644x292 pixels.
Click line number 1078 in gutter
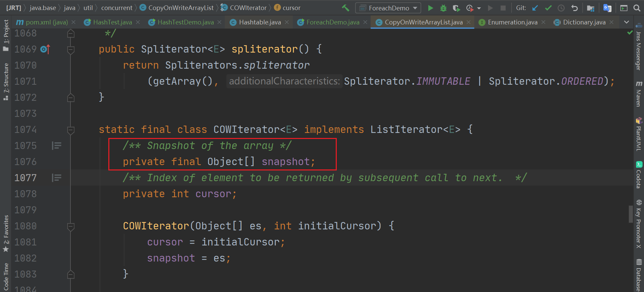(x=25, y=194)
